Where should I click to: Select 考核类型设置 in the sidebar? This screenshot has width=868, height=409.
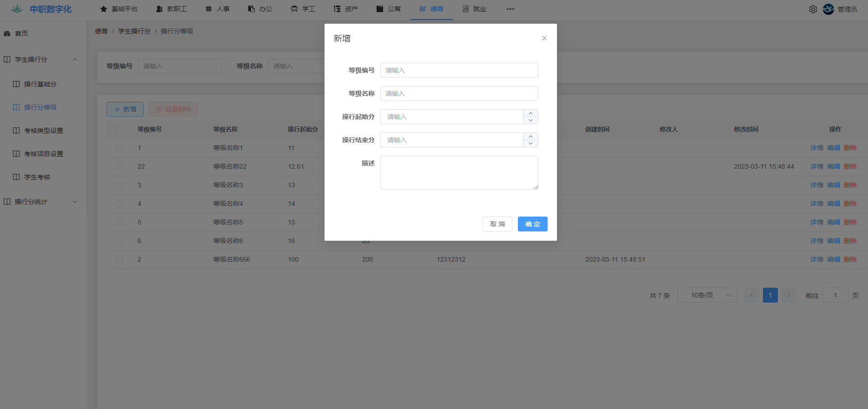[x=43, y=131]
